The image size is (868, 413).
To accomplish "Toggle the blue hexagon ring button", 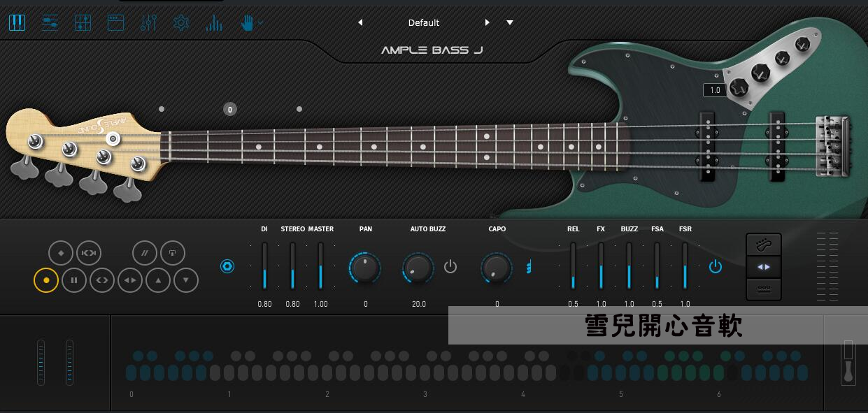I will pos(227,266).
